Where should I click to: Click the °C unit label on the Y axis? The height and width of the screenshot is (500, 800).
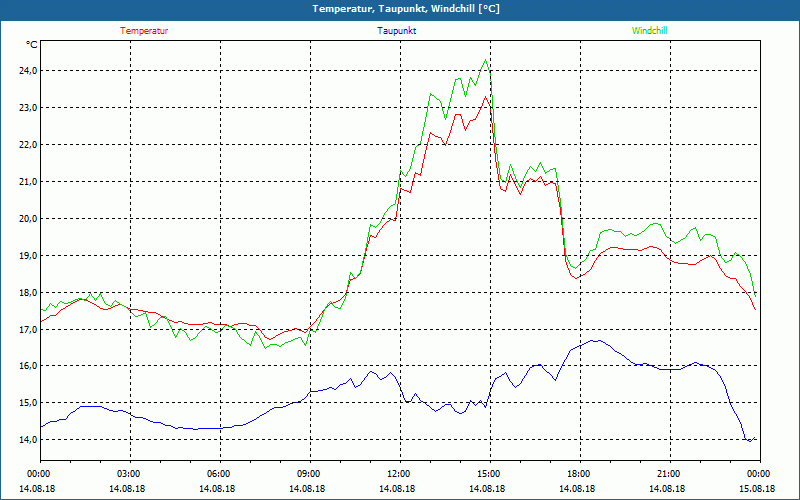click(32, 45)
